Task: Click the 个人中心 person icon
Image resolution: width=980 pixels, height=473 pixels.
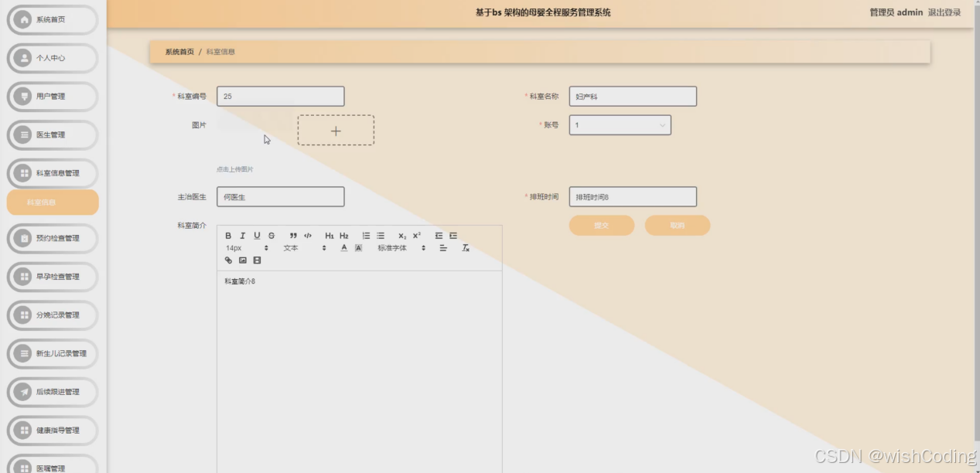Action: click(24, 58)
